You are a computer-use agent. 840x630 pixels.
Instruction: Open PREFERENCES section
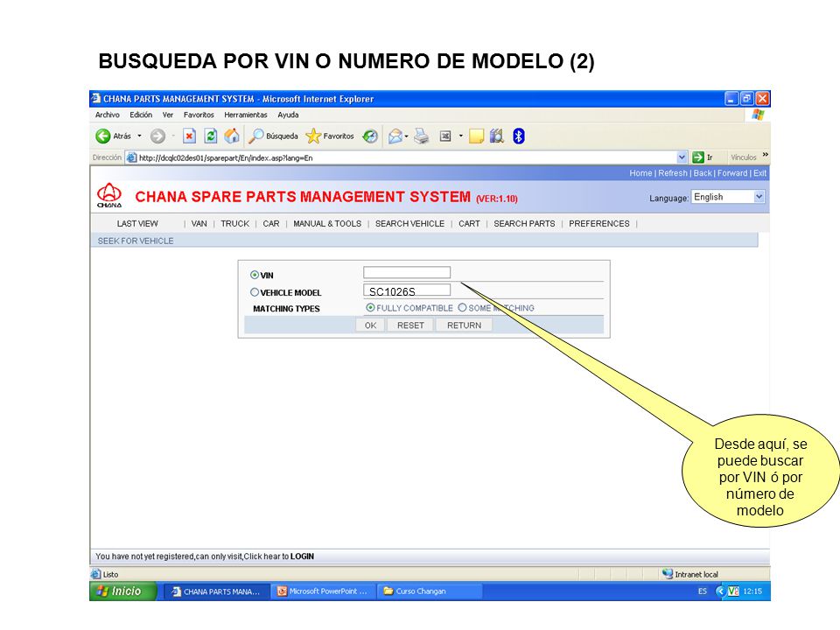pyautogui.click(x=599, y=223)
